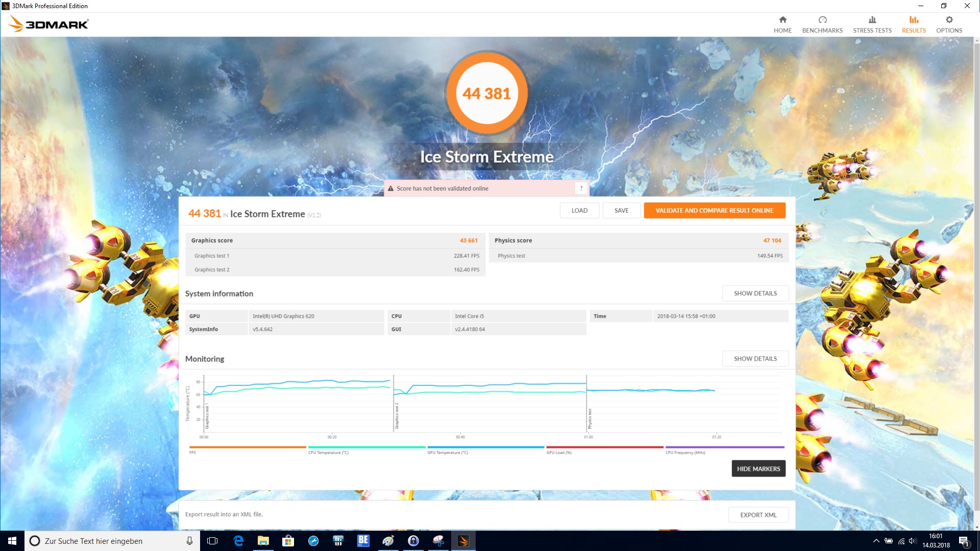The width and height of the screenshot is (980, 551).
Task: Click Validate and Compare Result Online
Action: pyautogui.click(x=714, y=210)
